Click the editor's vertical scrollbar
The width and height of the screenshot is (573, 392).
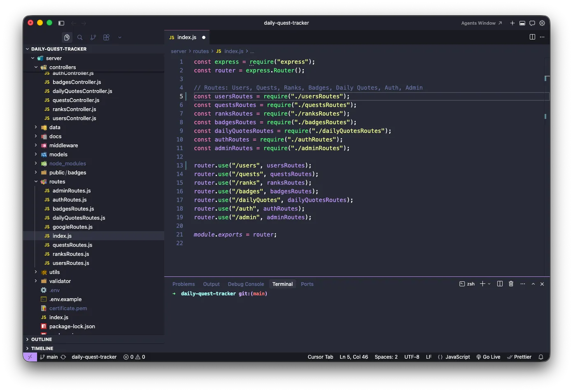click(x=547, y=103)
